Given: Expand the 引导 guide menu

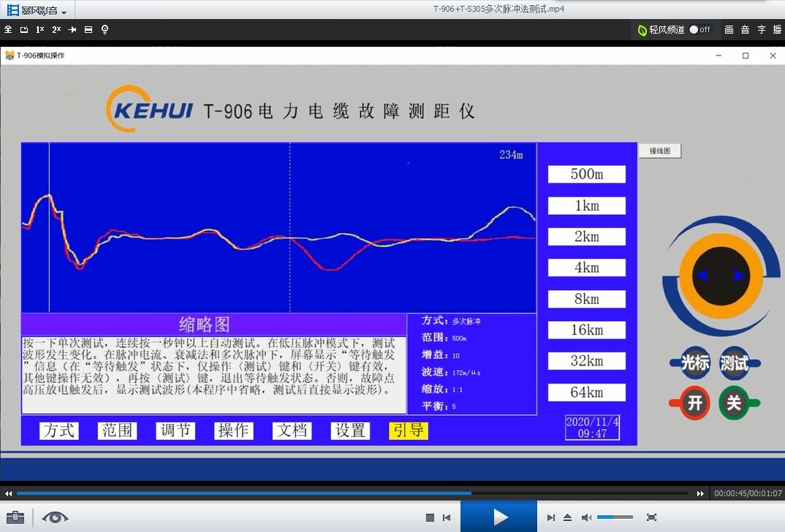Looking at the screenshot, I should (409, 430).
